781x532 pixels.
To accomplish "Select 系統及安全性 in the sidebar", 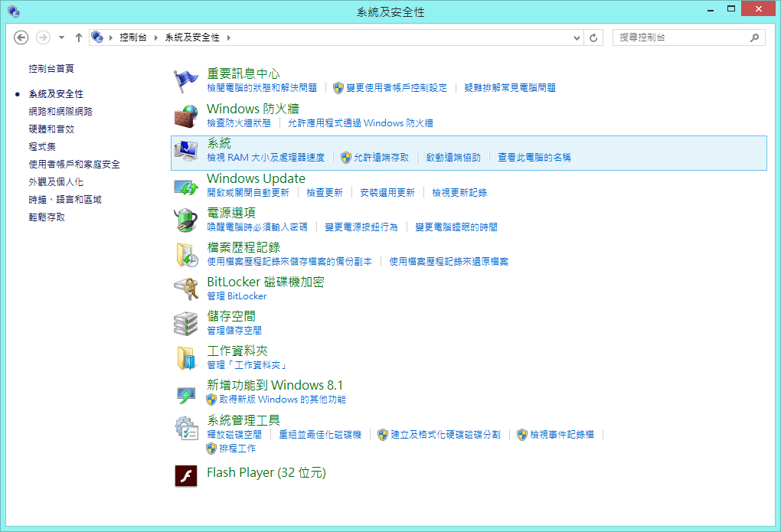I will point(56,94).
